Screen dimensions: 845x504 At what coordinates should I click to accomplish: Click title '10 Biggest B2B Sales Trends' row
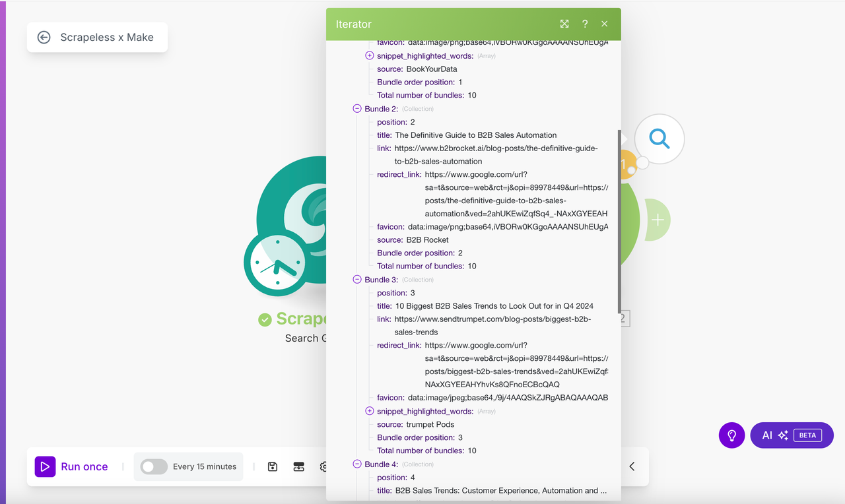[485, 306]
